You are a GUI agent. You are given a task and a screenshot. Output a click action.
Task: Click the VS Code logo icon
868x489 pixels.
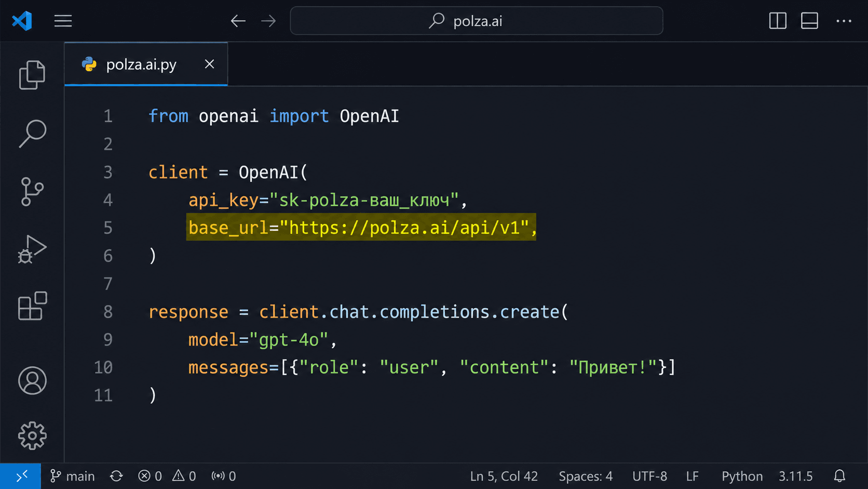(22, 21)
